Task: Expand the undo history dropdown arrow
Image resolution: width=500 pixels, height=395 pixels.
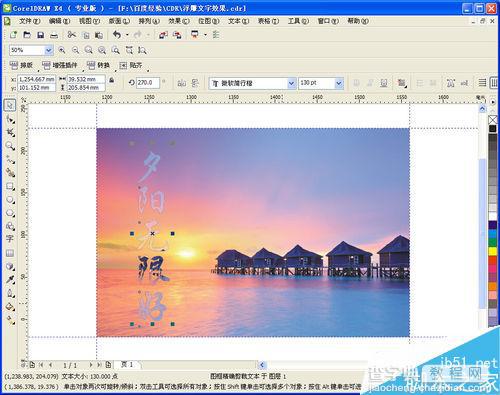Action: [x=127, y=35]
